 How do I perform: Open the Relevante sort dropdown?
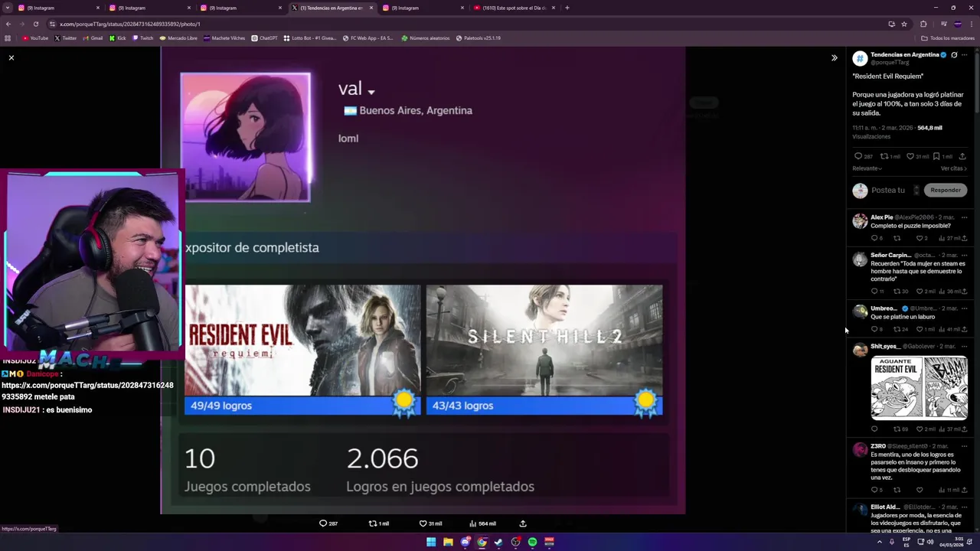point(867,168)
